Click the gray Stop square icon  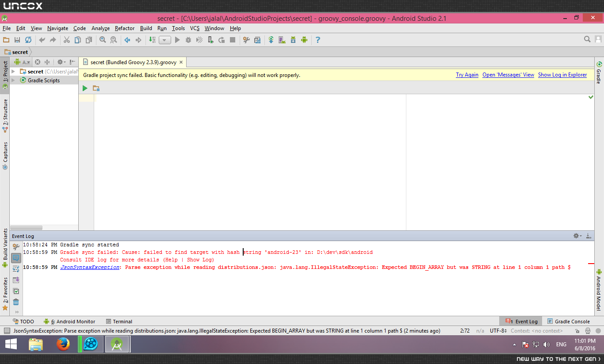pos(233,40)
